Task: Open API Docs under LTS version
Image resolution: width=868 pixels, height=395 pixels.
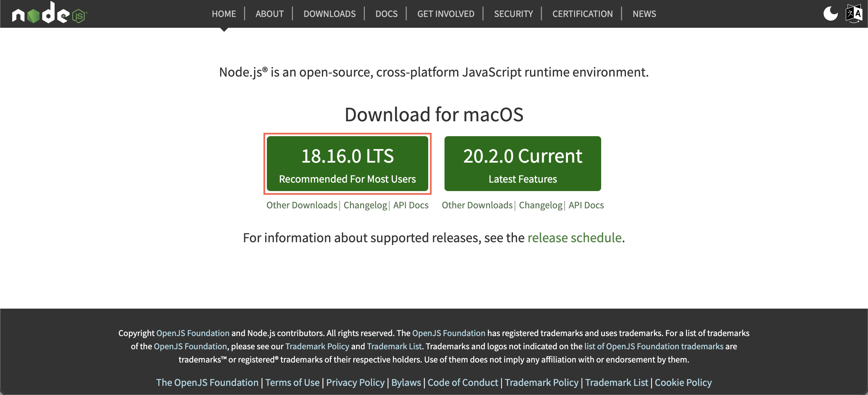Action: click(411, 205)
